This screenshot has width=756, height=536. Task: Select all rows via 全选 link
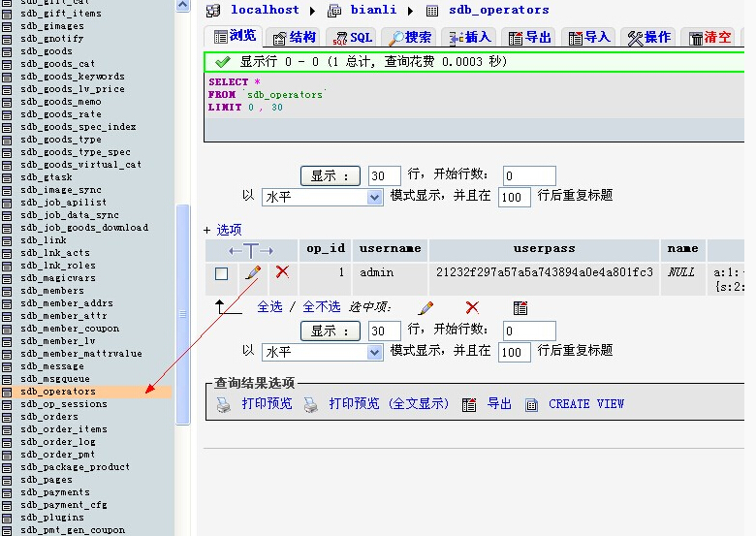(269, 306)
